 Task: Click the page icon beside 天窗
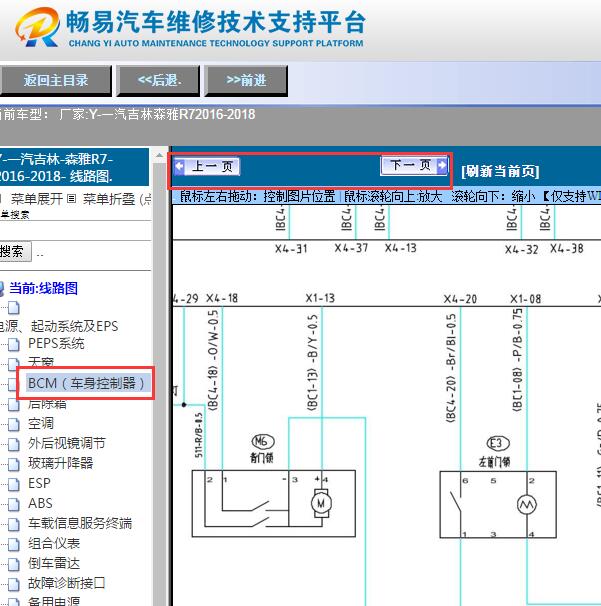pos(13,363)
